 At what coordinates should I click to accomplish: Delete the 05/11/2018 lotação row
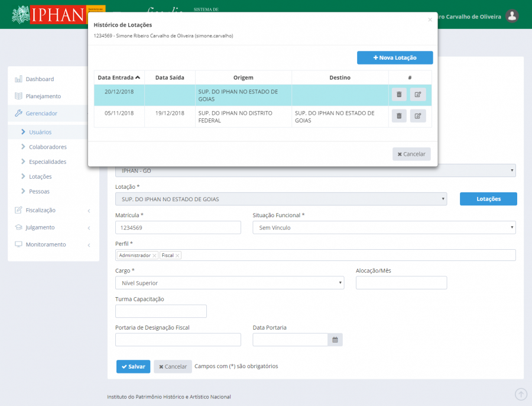pyautogui.click(x=398, y=116)
